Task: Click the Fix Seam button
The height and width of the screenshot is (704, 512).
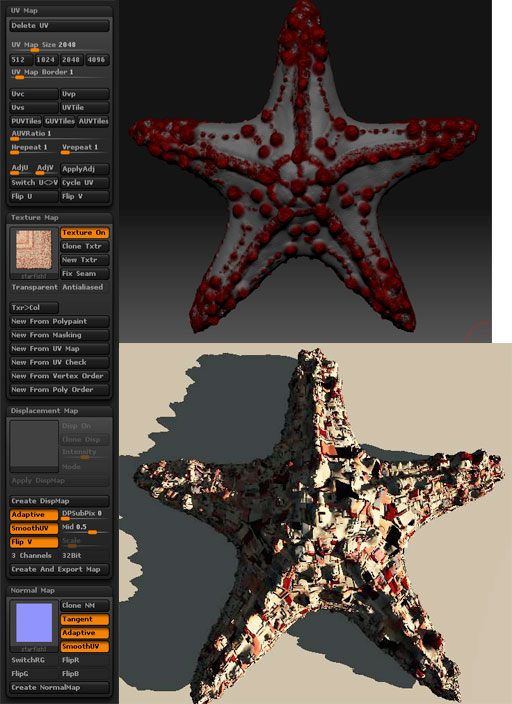Action: [84, 273]
